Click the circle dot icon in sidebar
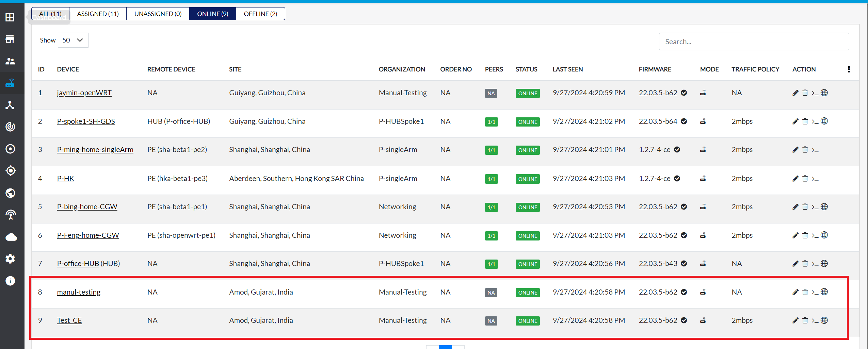This screenshot has width=868, height=349. coord(10,149)
